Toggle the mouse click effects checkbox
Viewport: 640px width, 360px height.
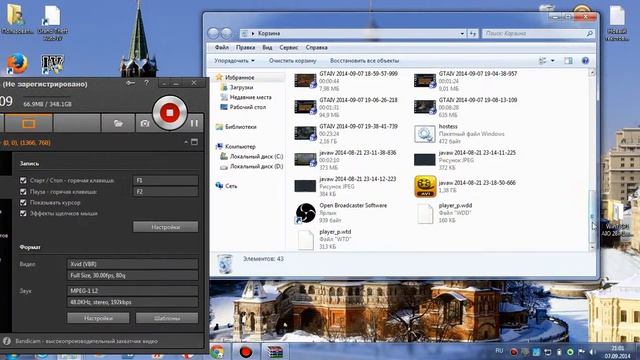(23, 213)
